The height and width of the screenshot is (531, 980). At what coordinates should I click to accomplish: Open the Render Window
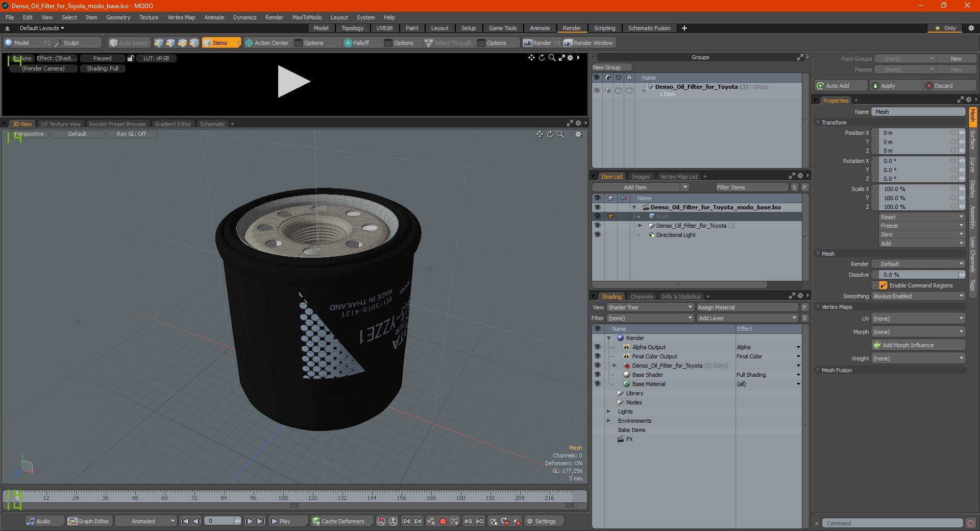coord(588,43)
